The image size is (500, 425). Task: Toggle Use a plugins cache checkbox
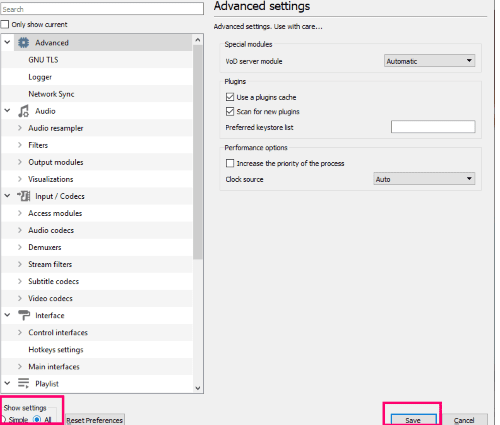click(x=230, y=97)
